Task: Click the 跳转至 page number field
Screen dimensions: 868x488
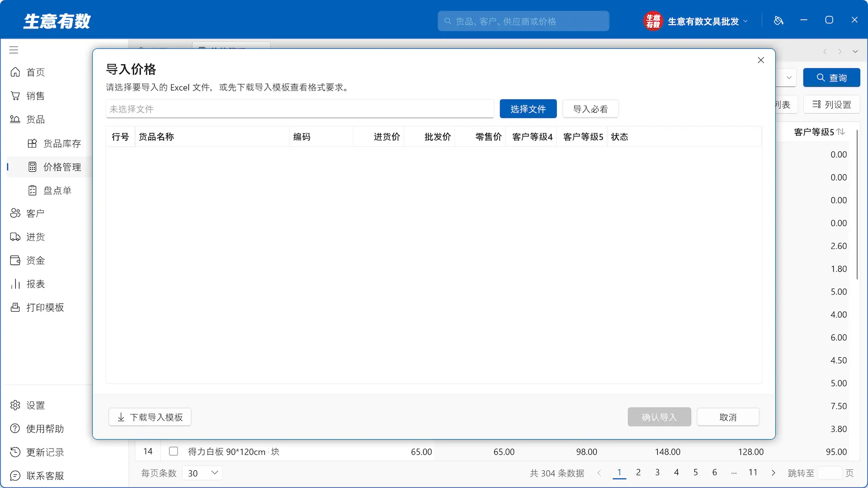Action: pos(830,473)
